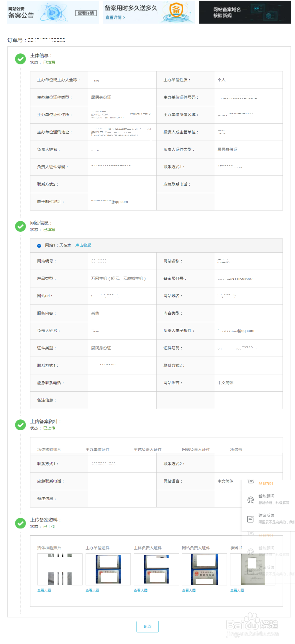The height and width of the screenshot is (644, 295).
Task: Click the 主办单位证件住所 label
Action: pyautogui.click(x=55, y=115)
